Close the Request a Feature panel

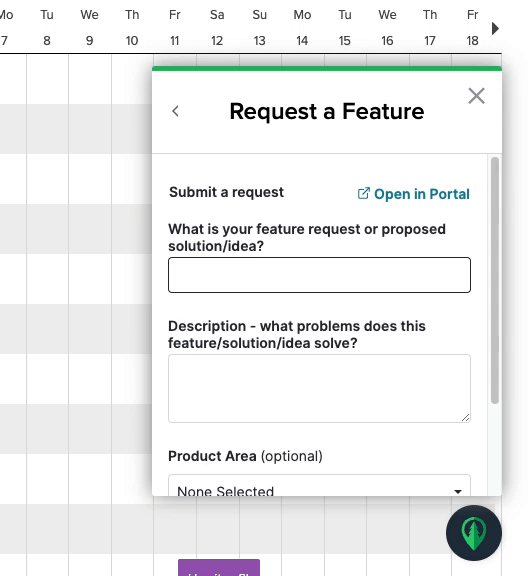pos(477,96)
